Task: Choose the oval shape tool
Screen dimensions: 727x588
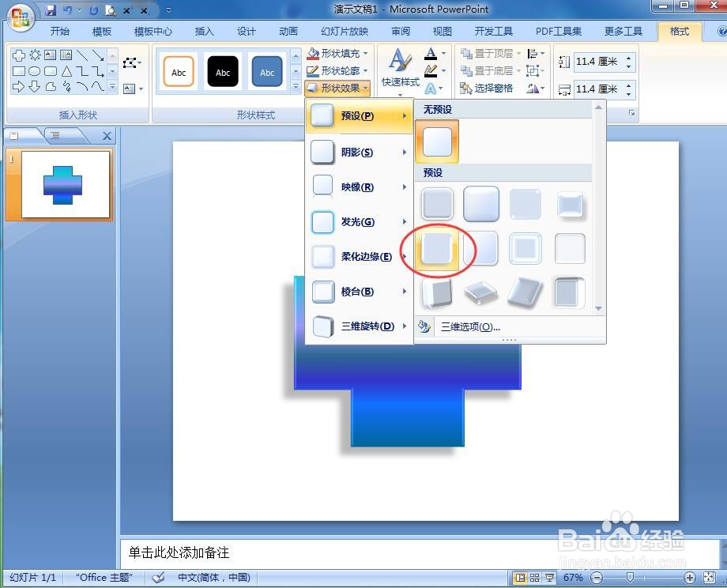Action: (35, 71)
